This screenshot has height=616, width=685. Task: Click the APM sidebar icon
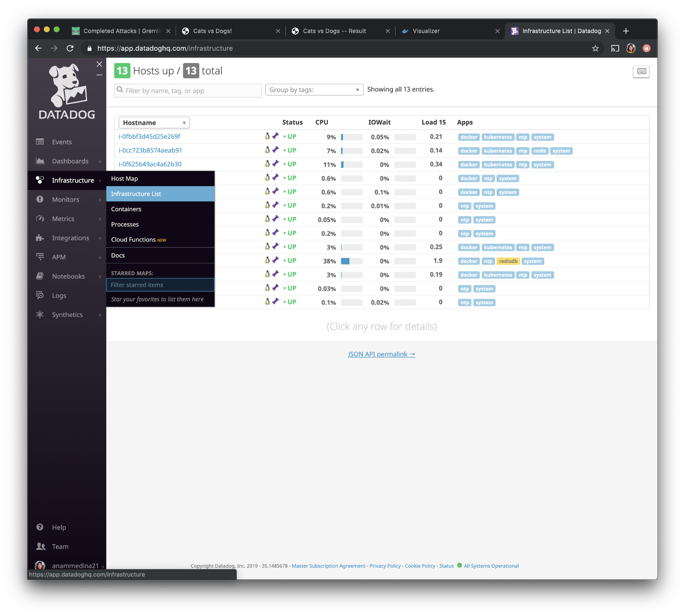[x=40, y=257]
